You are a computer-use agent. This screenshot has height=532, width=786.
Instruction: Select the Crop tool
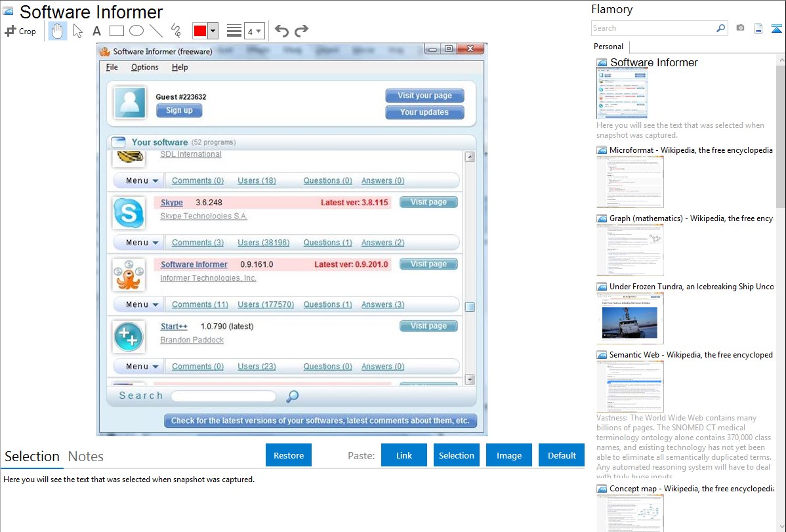20,31
